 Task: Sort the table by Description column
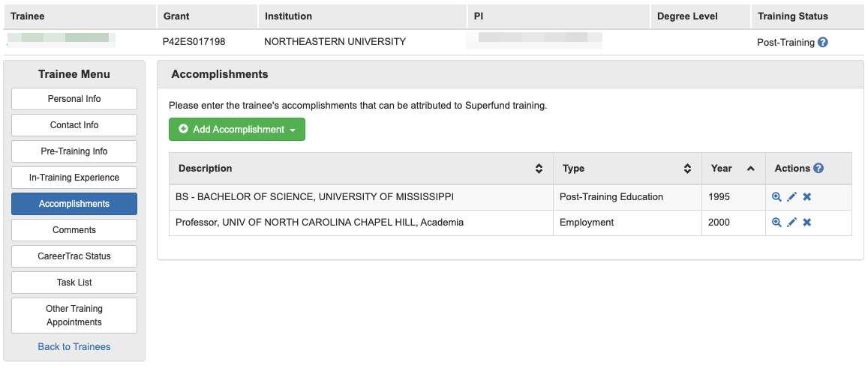tap(539, 169)
